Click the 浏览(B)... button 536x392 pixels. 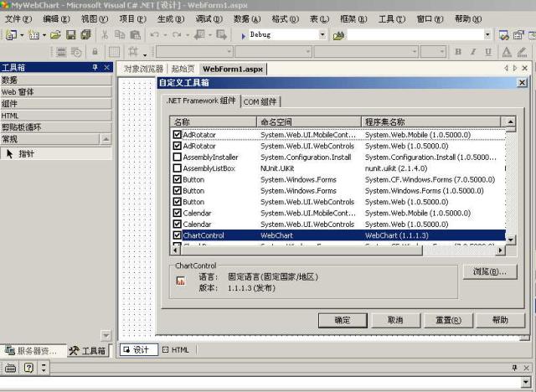tap(490, 271)
